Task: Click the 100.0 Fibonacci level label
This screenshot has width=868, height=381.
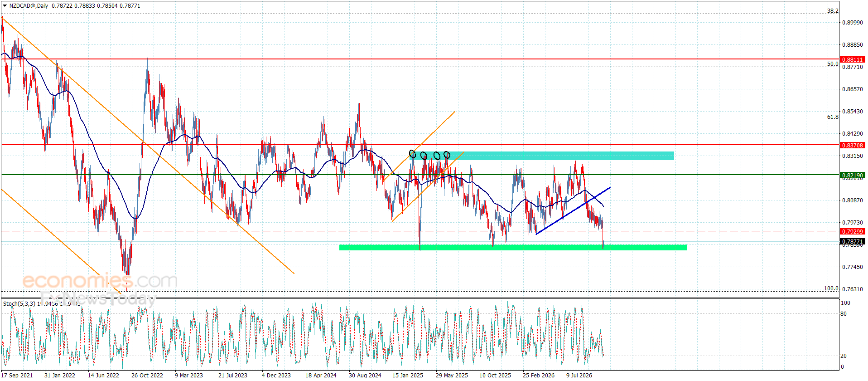Action: pyautogui.click(x=831, y=288)
